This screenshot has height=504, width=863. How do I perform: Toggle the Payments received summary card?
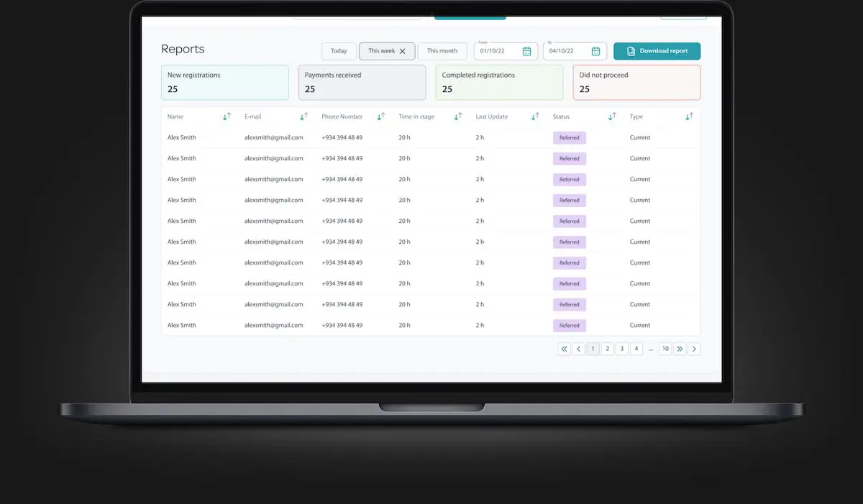coord(362,82)
